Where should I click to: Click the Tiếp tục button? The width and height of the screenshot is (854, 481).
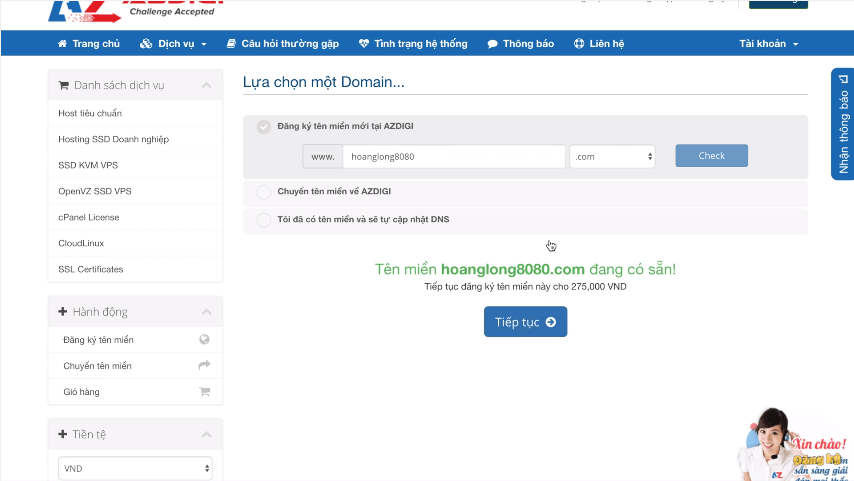point(526,321)
